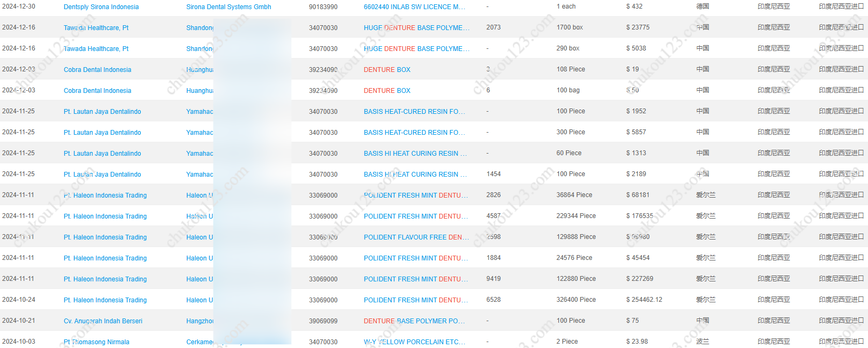868x348 pixels.
Task: Open Pt. Haleon Indonesia Trading, $ 176535 row
Action: click(105, 216)
